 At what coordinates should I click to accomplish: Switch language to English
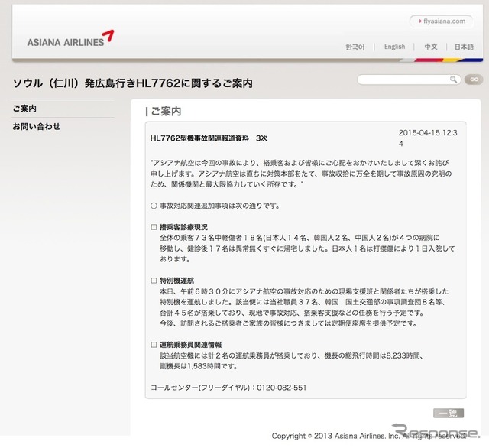click(x=394, y=47)
